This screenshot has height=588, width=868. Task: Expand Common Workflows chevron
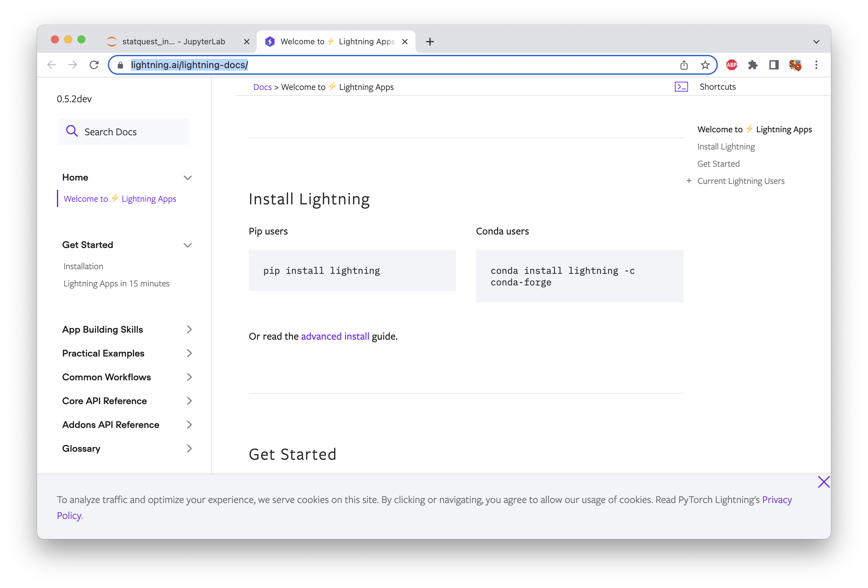point(189,377)
